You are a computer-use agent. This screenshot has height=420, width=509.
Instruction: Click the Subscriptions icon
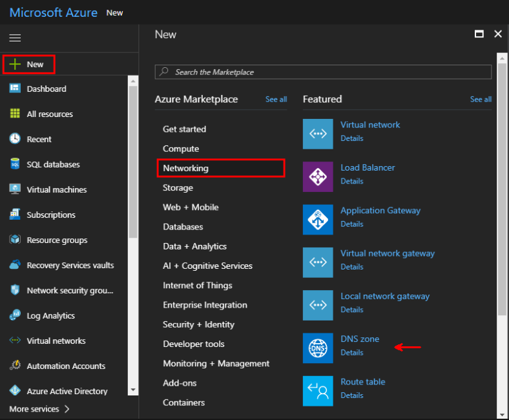(x=15, y=214)
